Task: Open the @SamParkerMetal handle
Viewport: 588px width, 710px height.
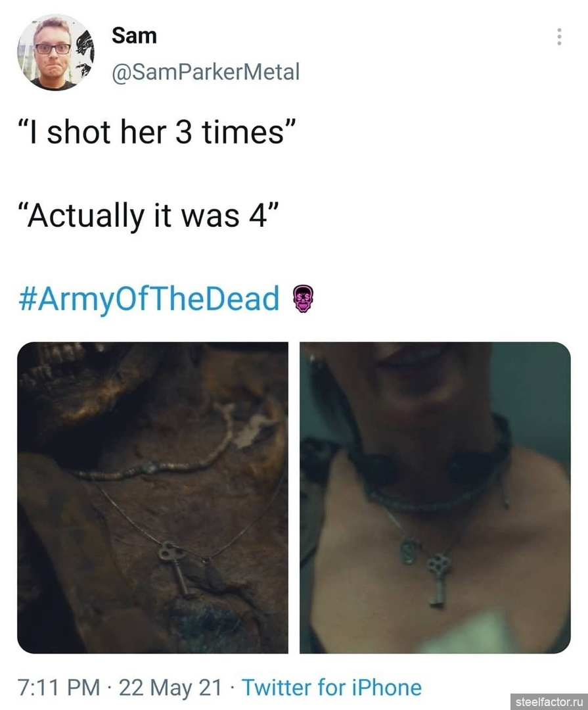Action: pos(206,72)
